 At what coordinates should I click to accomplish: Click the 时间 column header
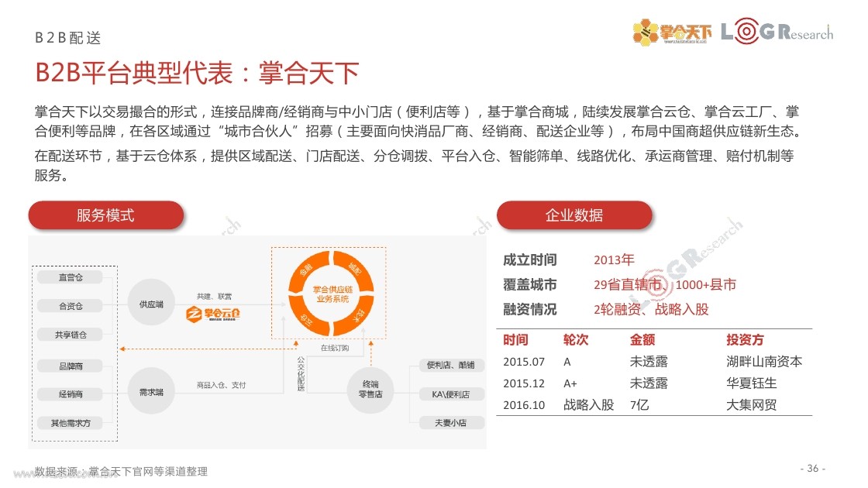515,340
